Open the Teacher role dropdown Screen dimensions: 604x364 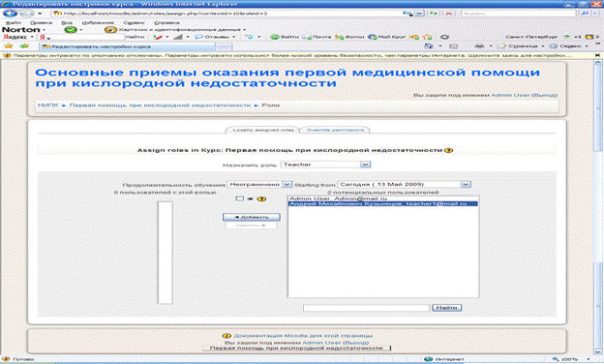[325, 165]
